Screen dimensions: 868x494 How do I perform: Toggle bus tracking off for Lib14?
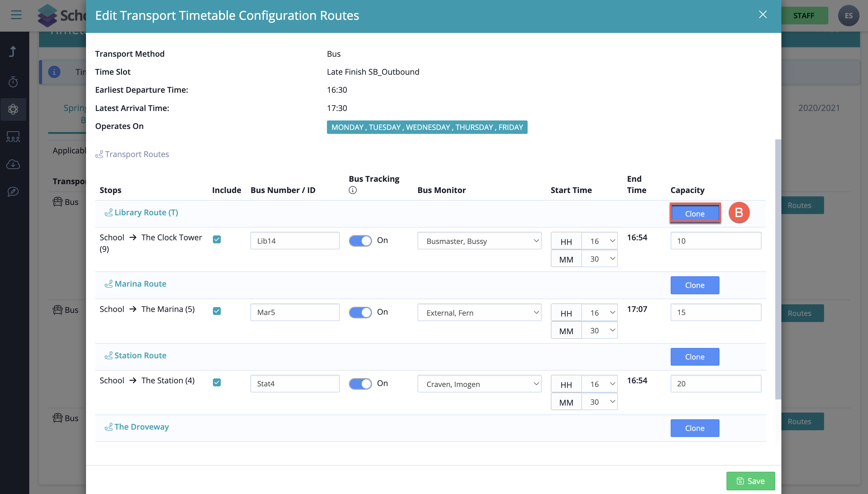coord(360,241)
